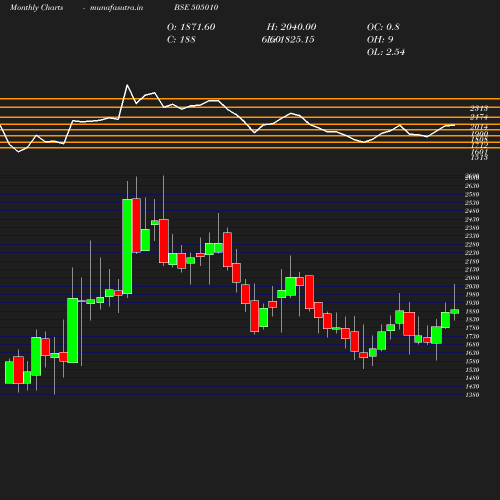Click the 2180 price axis label

point(472,261)
